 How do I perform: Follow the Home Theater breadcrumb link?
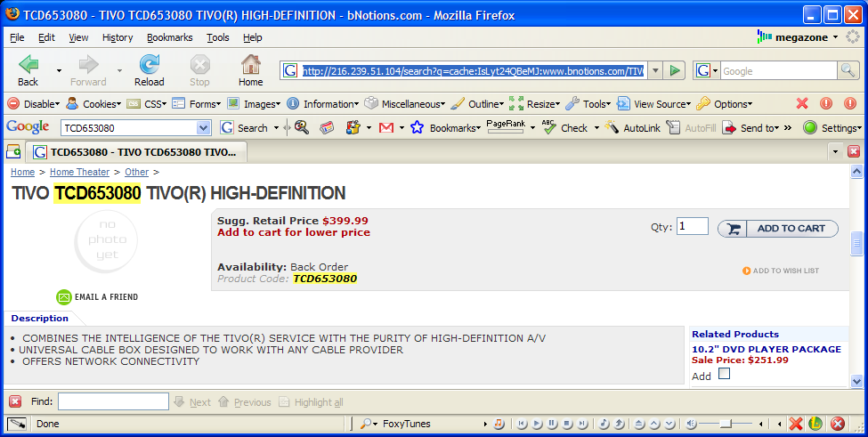[x=79, y=172]
